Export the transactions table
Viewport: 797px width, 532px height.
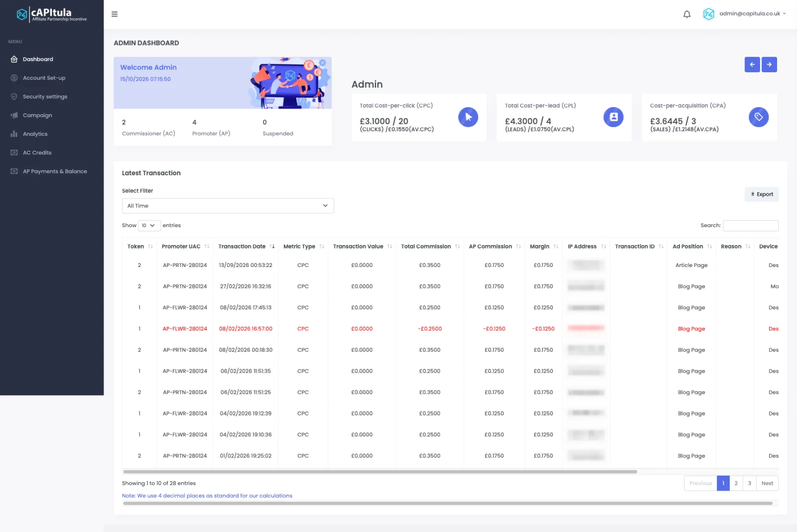click(x=762, y=194)
